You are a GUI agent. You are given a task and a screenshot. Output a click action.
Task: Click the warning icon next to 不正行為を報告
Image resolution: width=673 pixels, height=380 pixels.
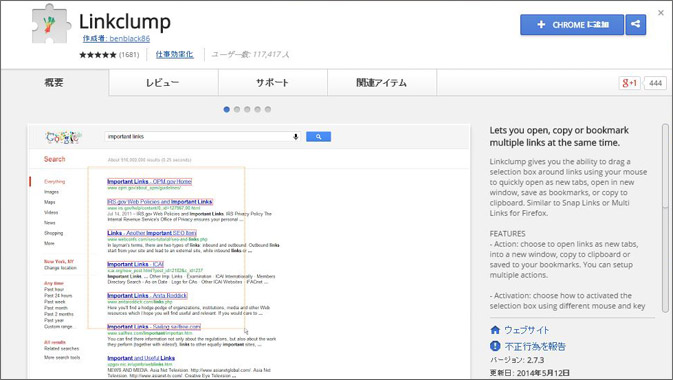click(495, 346)
